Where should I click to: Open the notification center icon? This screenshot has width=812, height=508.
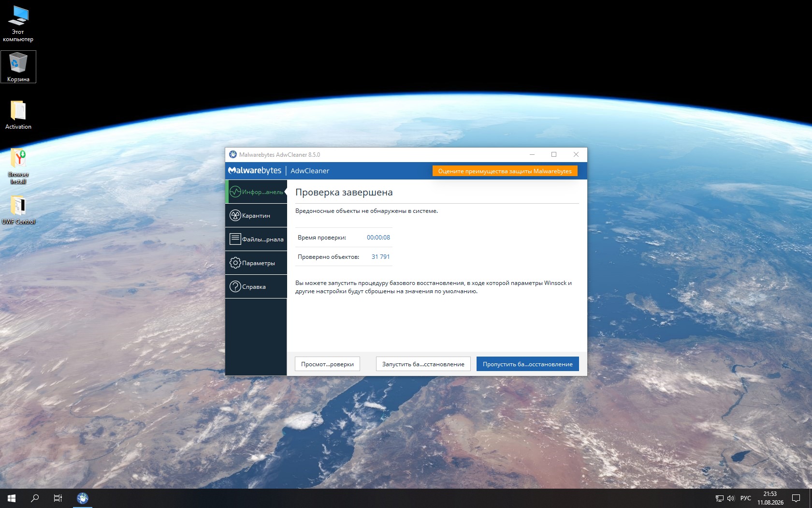click(x=796, y=498)
